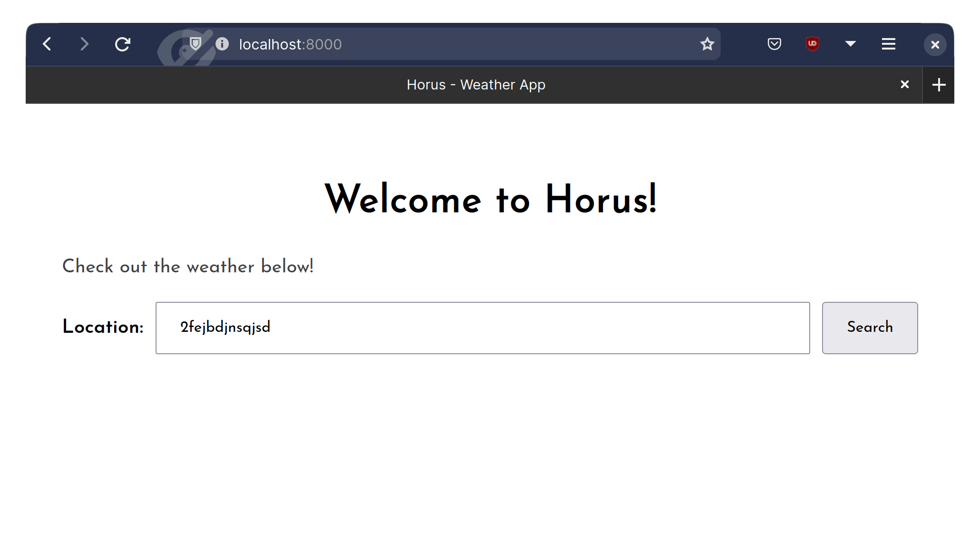Focus the Location text input
This screenshot has width=980, height=558.
tap(482, 328)
